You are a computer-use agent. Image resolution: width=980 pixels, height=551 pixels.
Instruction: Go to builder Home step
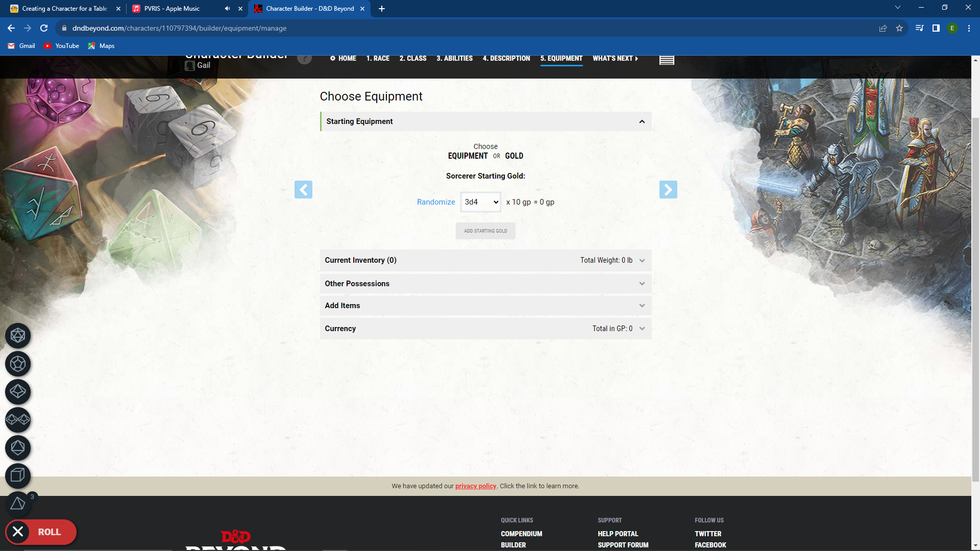tap(343, 59)
